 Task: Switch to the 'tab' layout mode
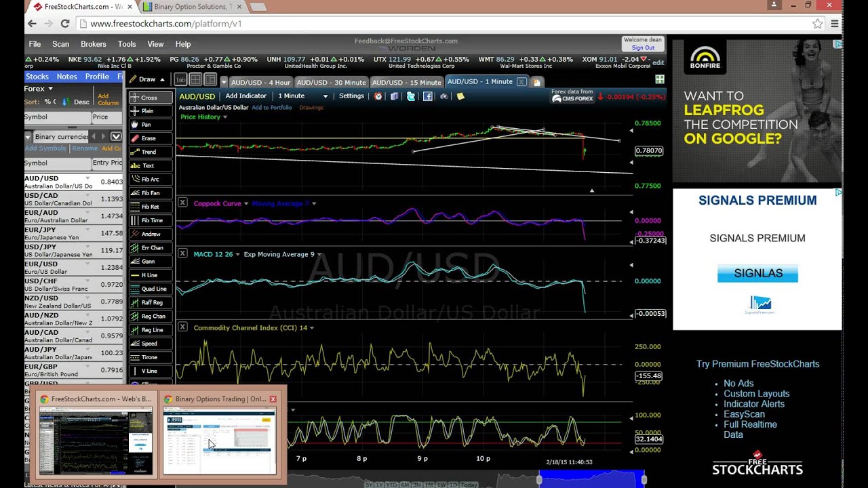(180, 80)
